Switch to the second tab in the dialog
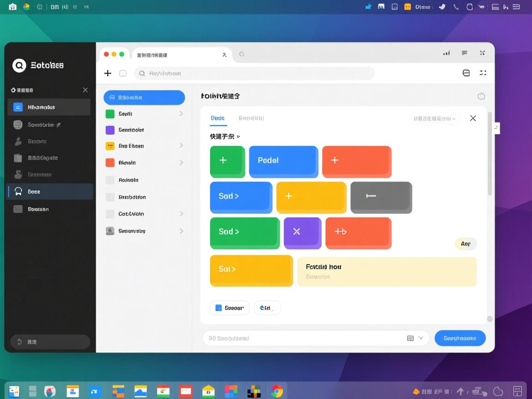532x399 pixels. point(251,118)
